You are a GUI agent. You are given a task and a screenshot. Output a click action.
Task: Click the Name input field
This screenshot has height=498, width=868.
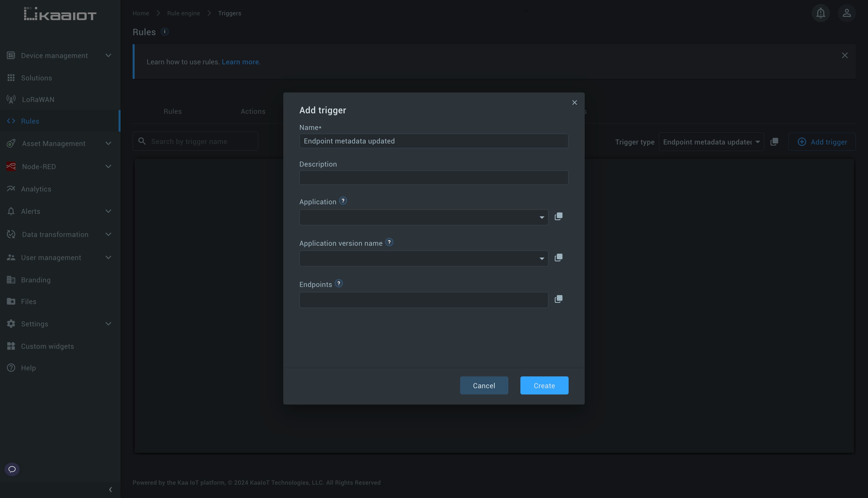click(x=433, y=140)
